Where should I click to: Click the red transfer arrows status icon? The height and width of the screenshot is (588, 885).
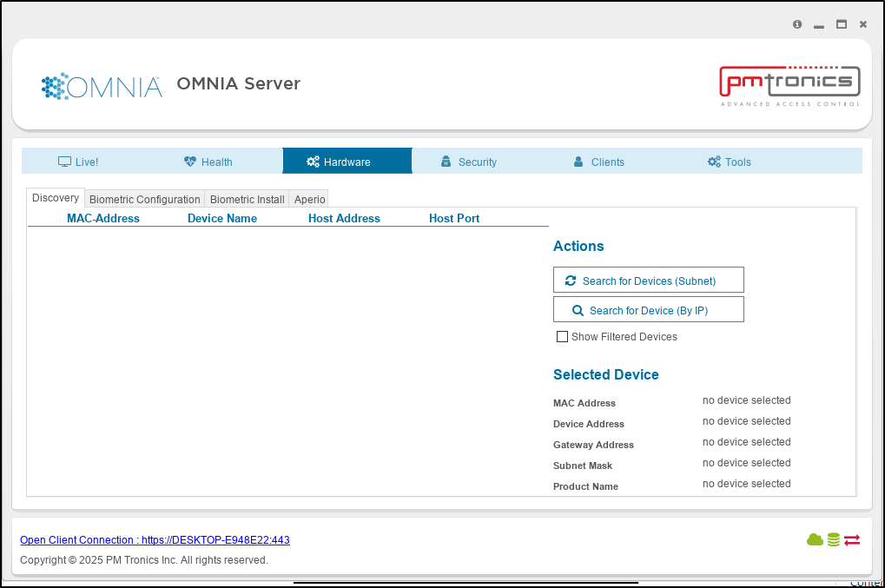852,540
